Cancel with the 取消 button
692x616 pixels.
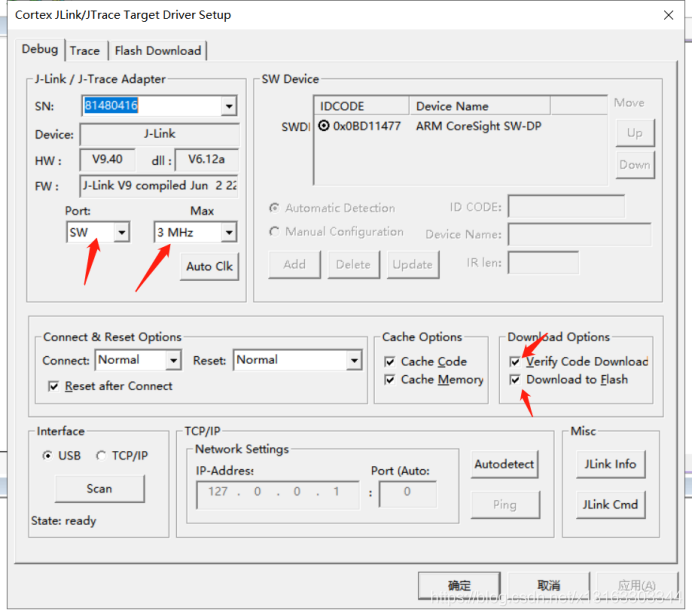click(549, 586)
